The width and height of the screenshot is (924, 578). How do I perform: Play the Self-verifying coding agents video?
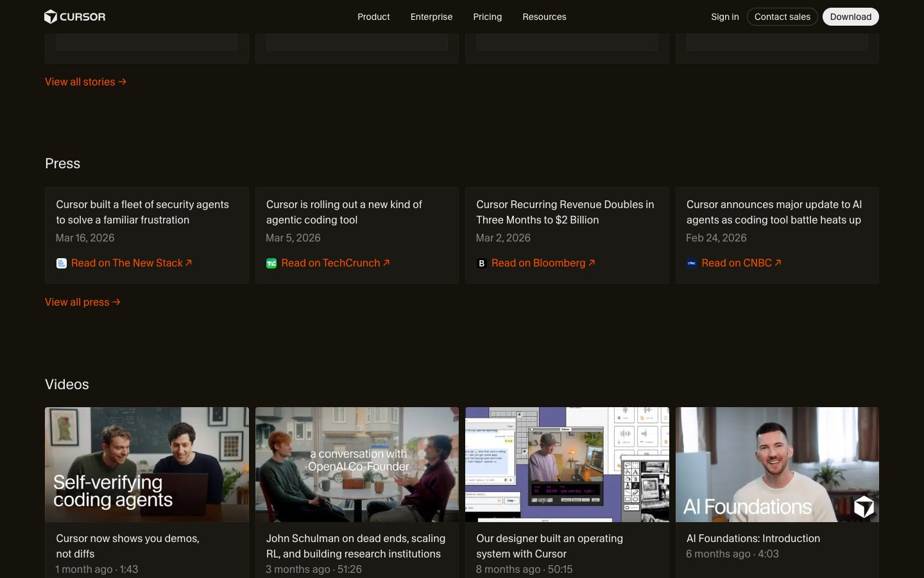(147, 464)
